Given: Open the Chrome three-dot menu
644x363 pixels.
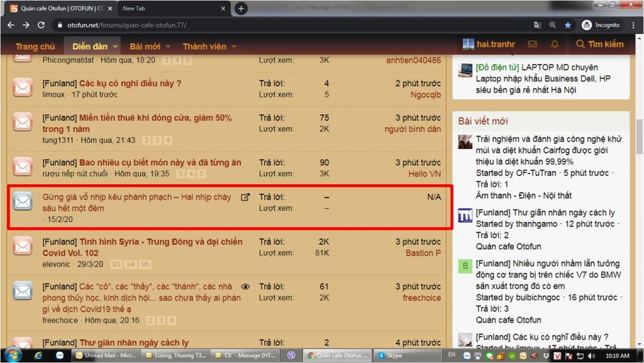Looking at the screenshot, I should pyautogui.click(x=634, y=25).
